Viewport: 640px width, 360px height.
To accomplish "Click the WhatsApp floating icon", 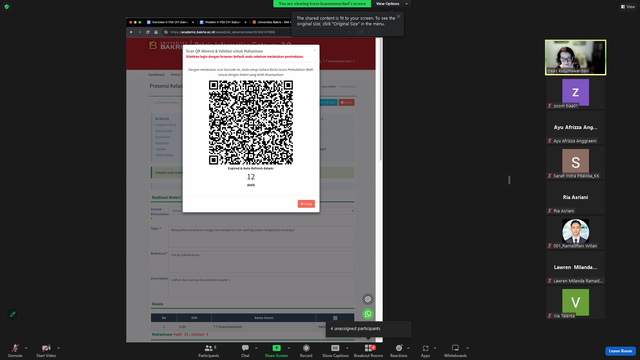I will click(368, 314).
